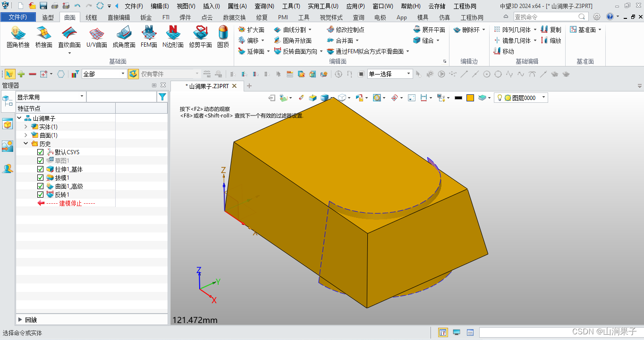
Task: Click the 修剪平面 tool
Action: click(x=201, y=37)
